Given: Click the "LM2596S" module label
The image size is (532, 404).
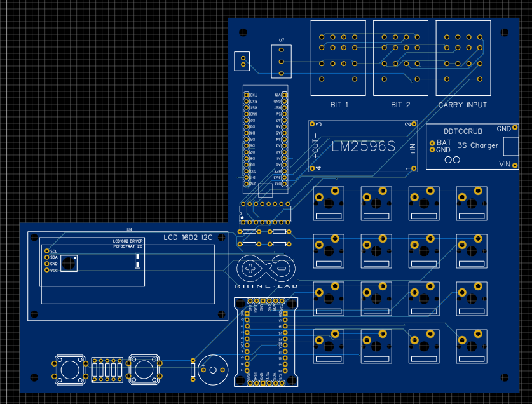Looking at the screenshot, I should click(364, 147).
